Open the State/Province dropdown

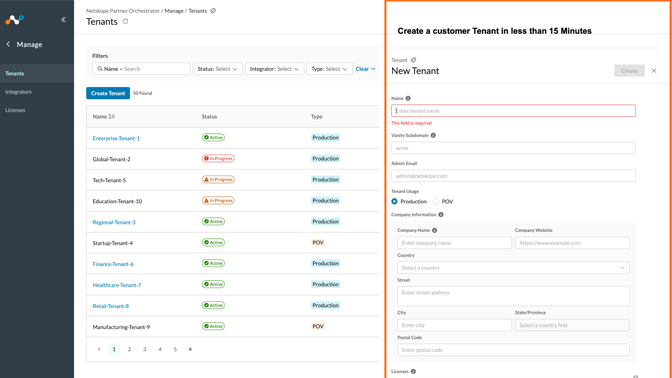coord(572,325)
